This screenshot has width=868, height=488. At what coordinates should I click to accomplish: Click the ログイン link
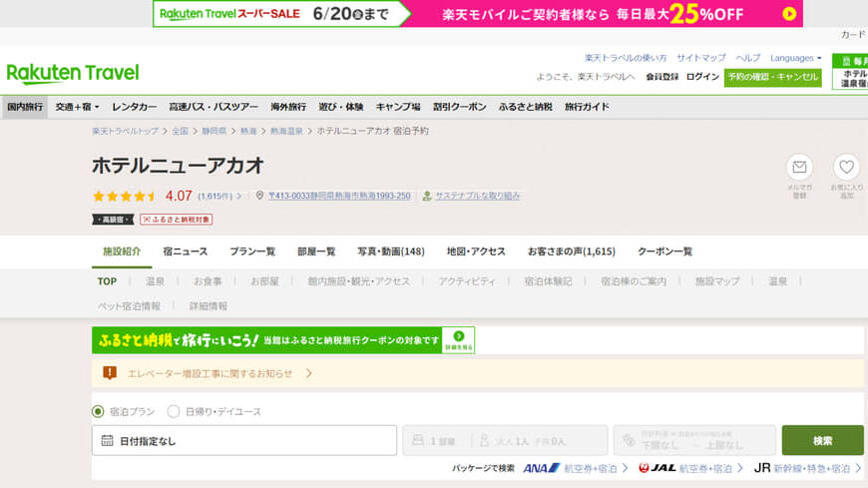click(702, 77)
